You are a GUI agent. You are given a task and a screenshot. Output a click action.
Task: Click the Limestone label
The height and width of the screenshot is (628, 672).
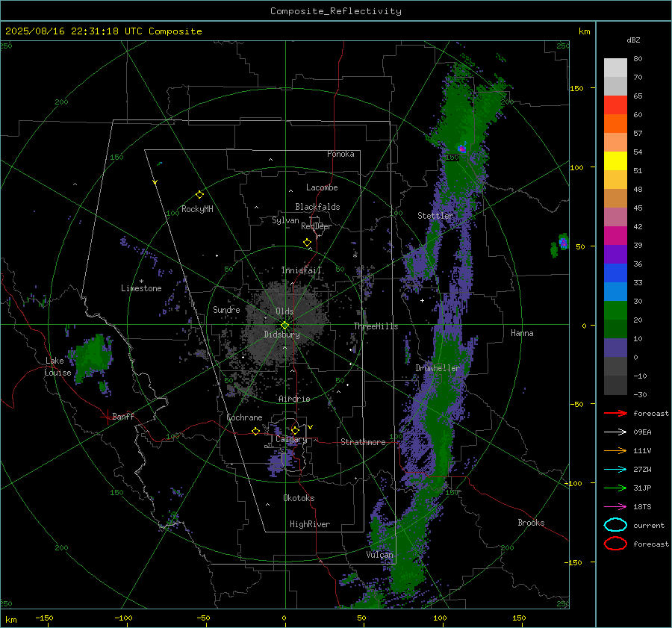click(141, 288)
